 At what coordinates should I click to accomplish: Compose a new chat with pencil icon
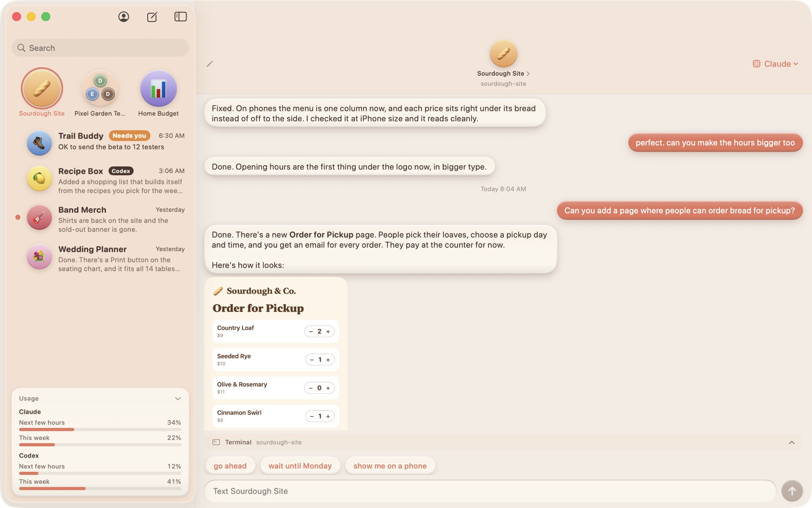[152, 17]
